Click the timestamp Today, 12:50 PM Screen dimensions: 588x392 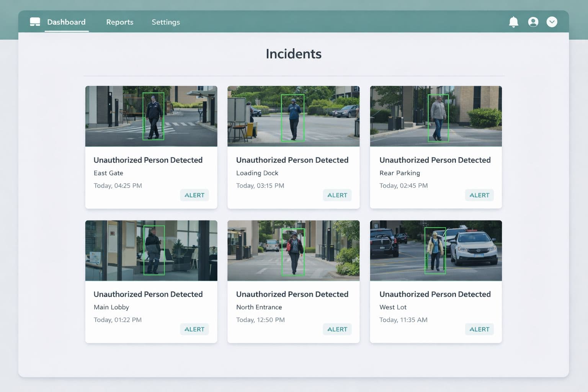tap(260, 320)
